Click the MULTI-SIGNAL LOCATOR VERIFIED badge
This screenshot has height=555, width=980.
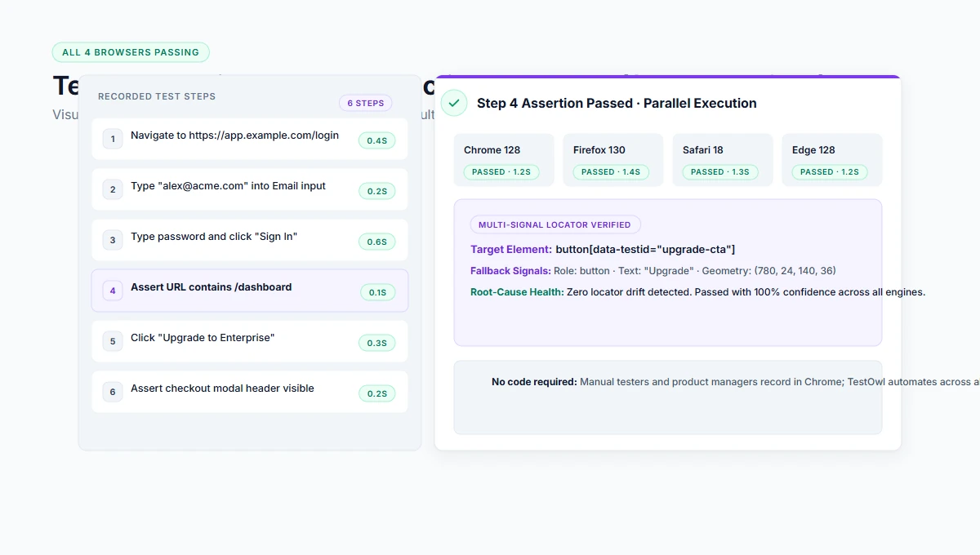coord(555,224)
